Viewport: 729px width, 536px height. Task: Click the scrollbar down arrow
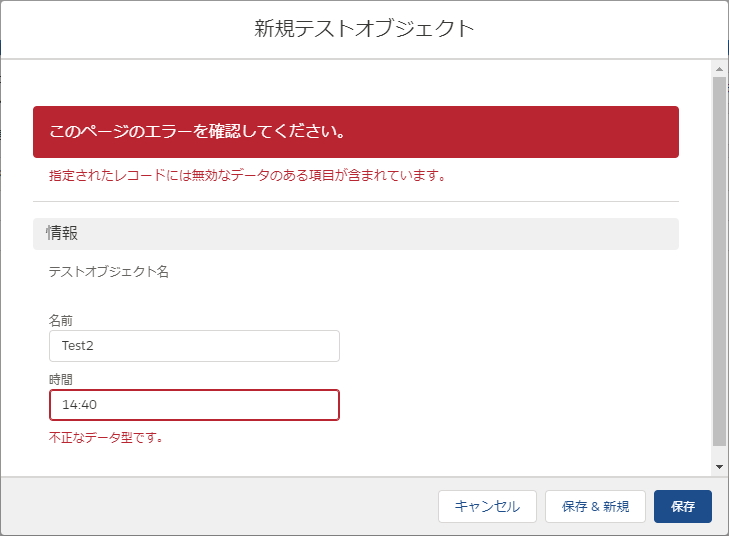[x=719, y=467]
